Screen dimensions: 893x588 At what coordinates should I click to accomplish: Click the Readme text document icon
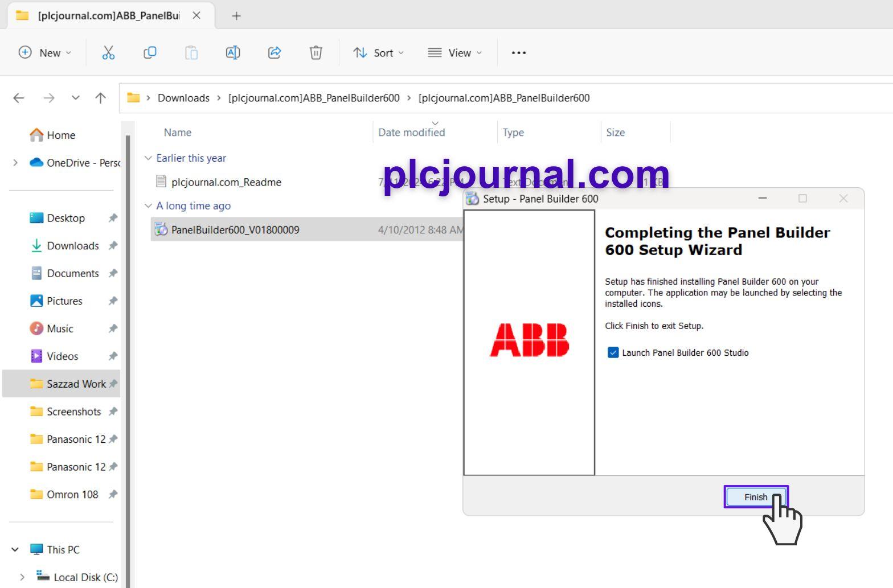161,182
